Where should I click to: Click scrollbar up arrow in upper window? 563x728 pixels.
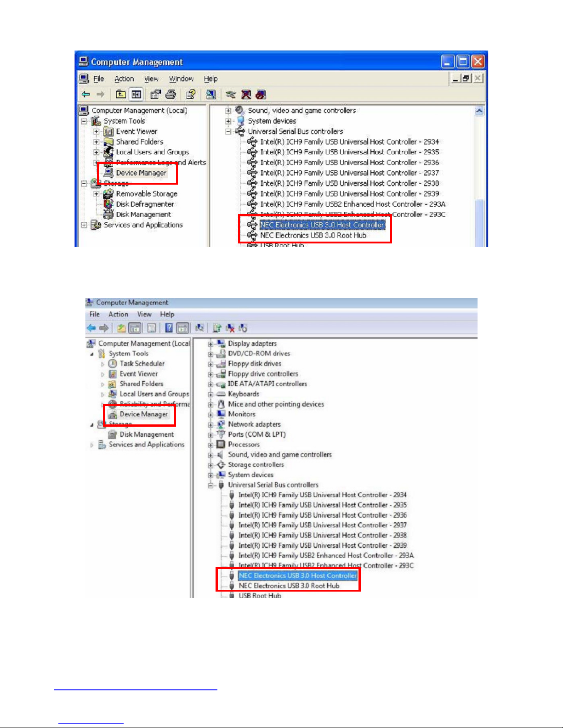coord(479,111)
